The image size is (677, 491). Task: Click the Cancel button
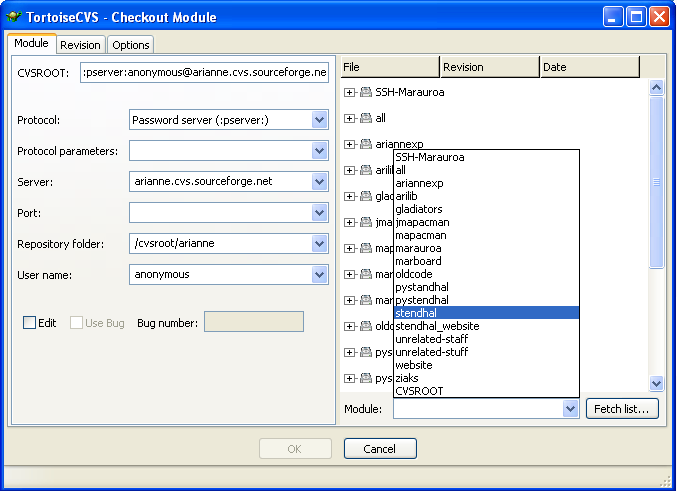coord(379,449)
